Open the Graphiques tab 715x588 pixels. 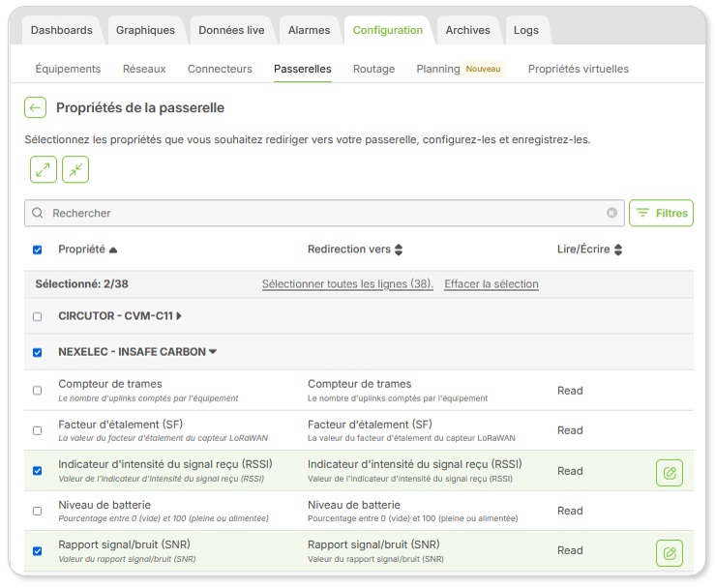coord(145,30)
